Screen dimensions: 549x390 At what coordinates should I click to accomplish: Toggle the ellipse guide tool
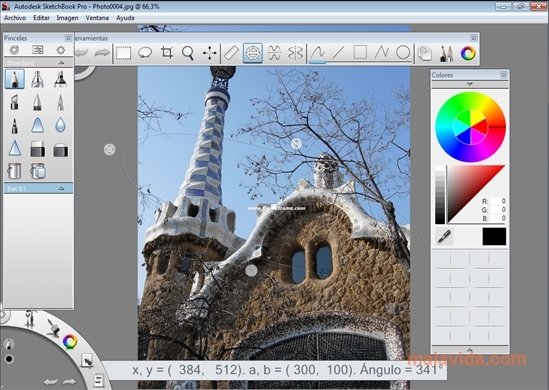[x=252, y=53]
